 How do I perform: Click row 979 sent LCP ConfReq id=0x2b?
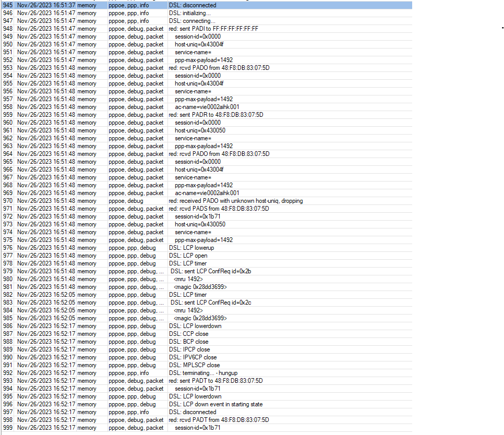coord(207,271)
